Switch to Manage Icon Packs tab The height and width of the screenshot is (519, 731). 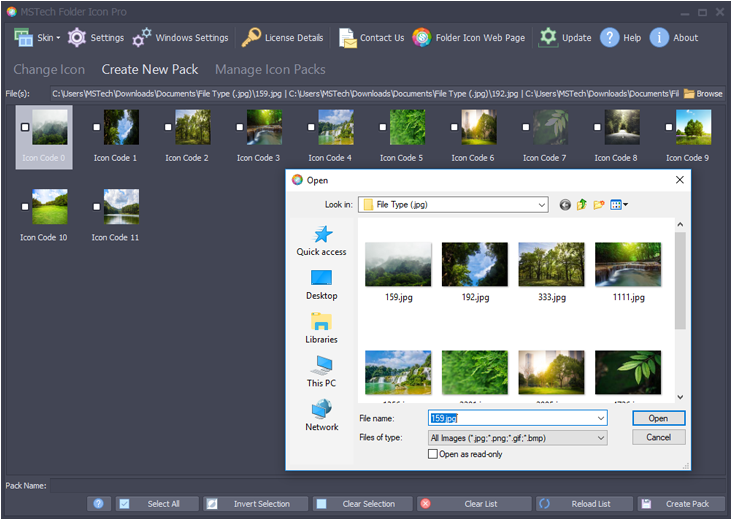(270, 70)
